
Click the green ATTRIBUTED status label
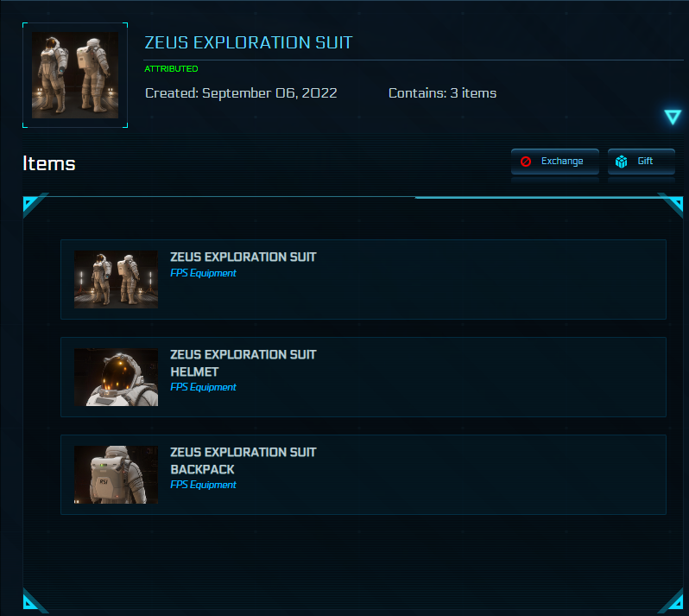tap(171, 69)
